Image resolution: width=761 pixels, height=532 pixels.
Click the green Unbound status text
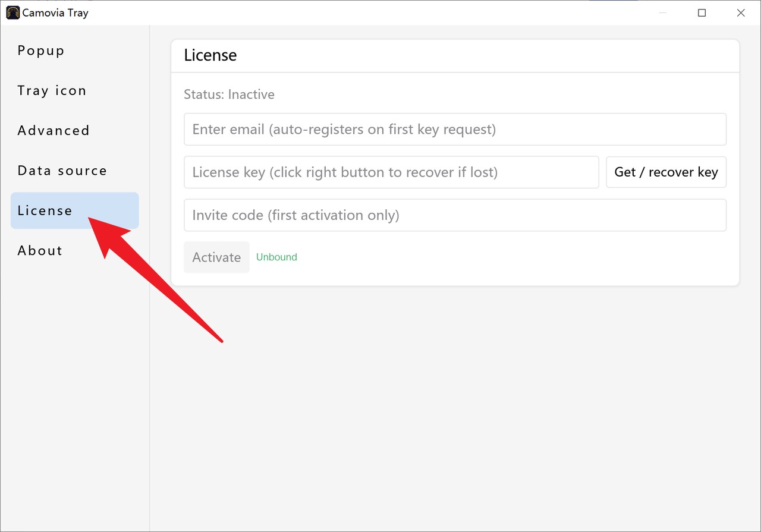coord(276,257)
